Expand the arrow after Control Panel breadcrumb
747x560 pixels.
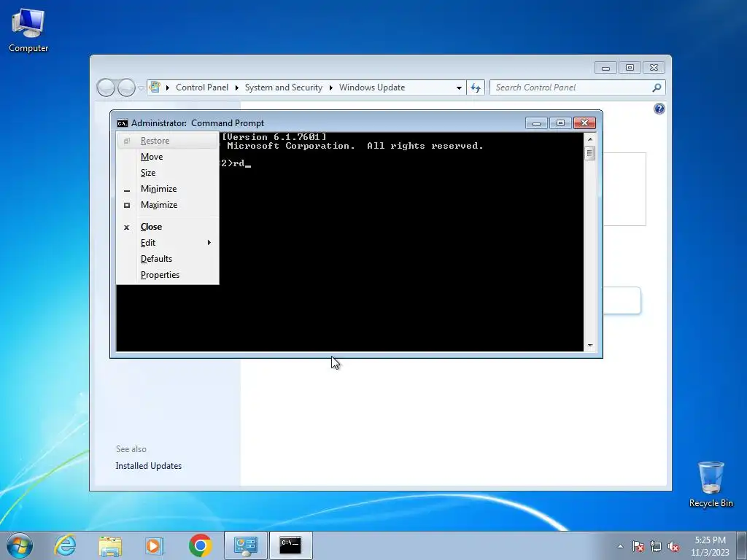tap(237, 87)
